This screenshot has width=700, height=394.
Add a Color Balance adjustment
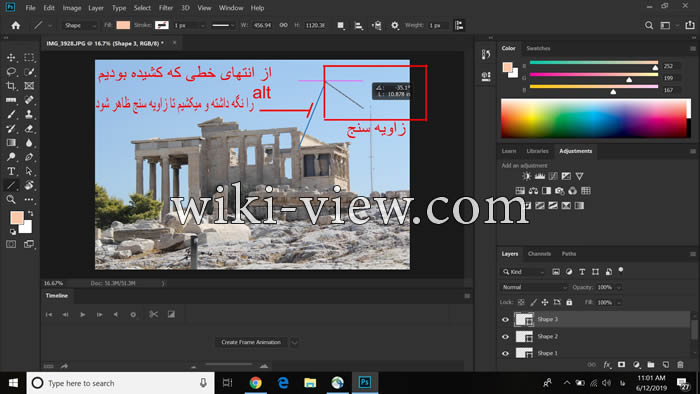[x=533, y=191]
